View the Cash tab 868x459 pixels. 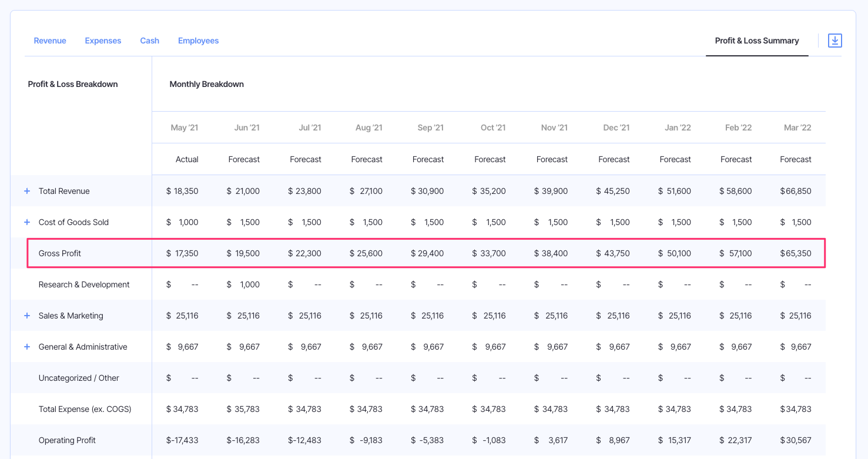(149, 41)
